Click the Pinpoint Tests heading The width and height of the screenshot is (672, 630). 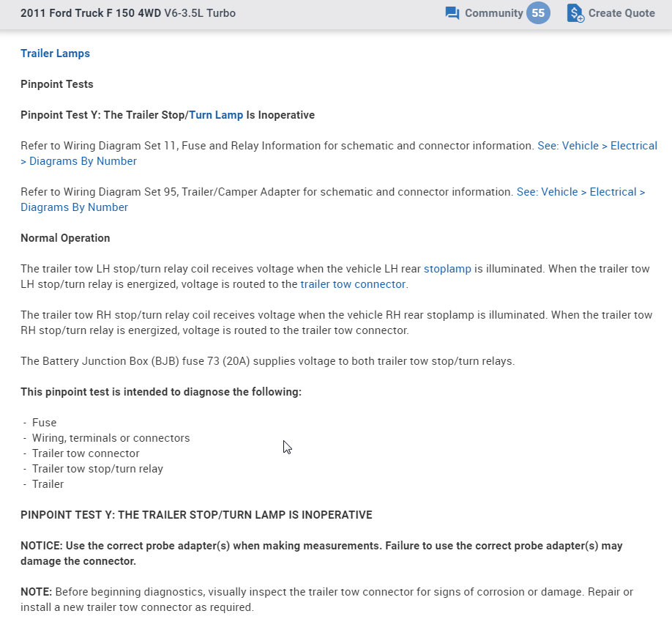57,84
